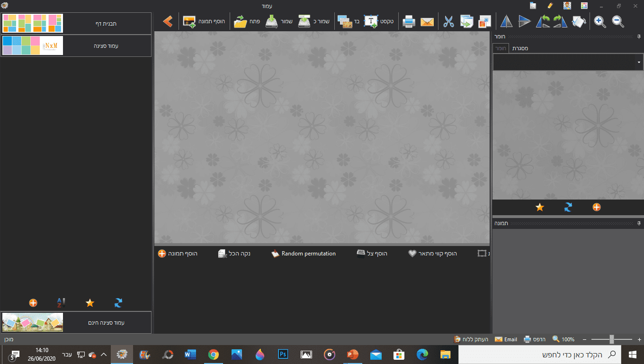Open the תבנית דף page template entry
This screenshot has width=644, height=364.
76,23
